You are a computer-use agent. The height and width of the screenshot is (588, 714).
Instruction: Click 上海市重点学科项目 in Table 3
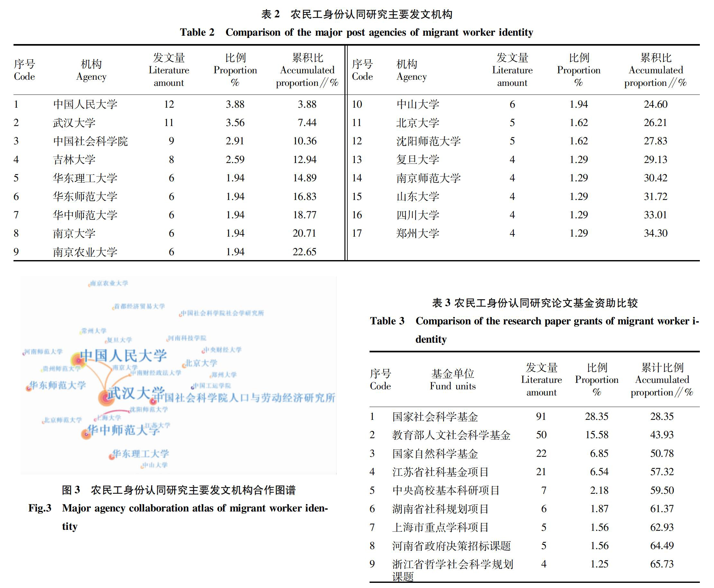(x=441, y=527)
